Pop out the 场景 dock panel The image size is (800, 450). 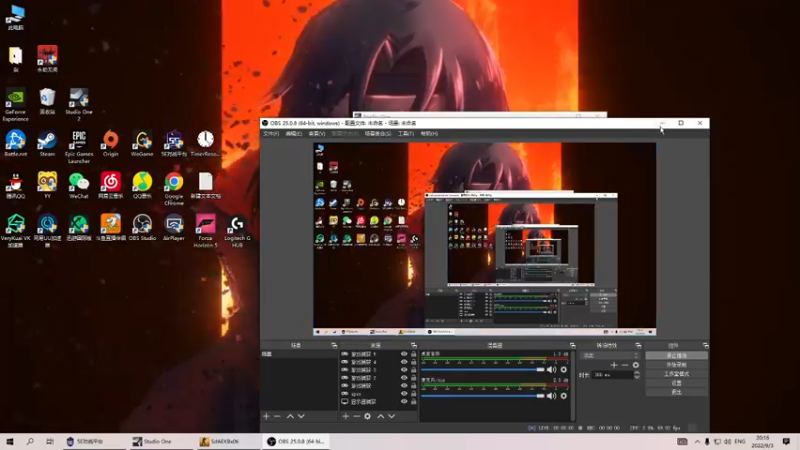[334, 345]
